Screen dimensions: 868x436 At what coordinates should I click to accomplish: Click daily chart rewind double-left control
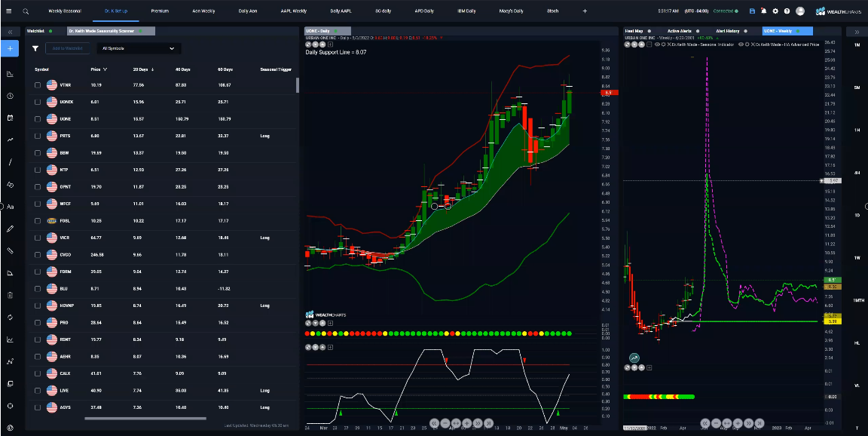click(x=434, y=422)
